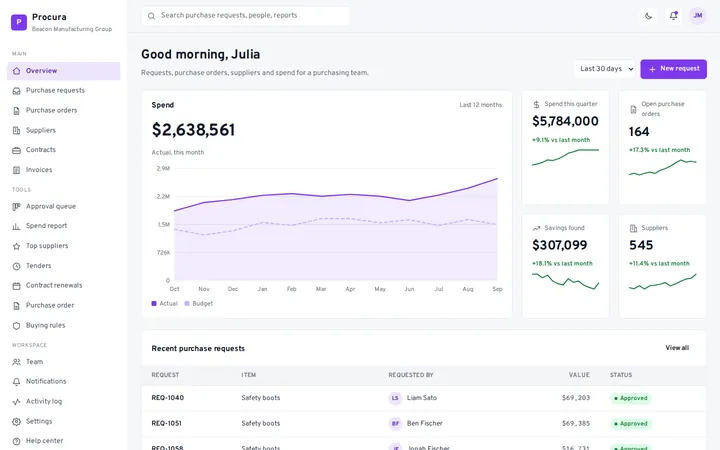Go to Purchase requests

point(64,91)
